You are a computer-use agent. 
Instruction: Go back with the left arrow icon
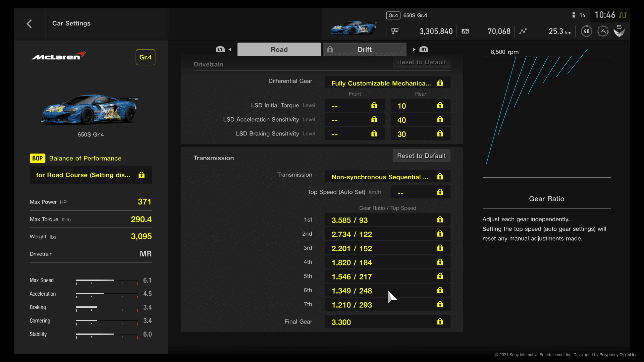click(29, 24)
